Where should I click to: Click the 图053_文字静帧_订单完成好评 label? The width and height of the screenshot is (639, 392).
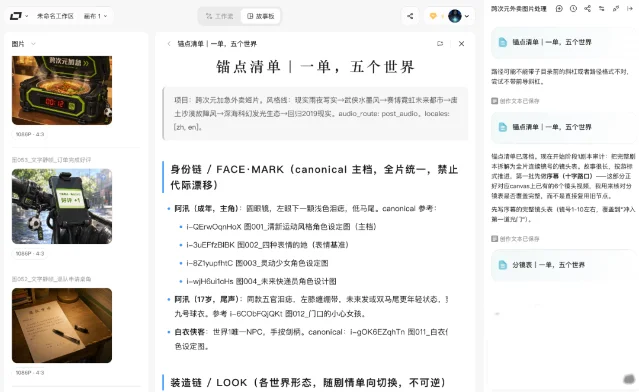pyautogui.click(x=51, y=160)
